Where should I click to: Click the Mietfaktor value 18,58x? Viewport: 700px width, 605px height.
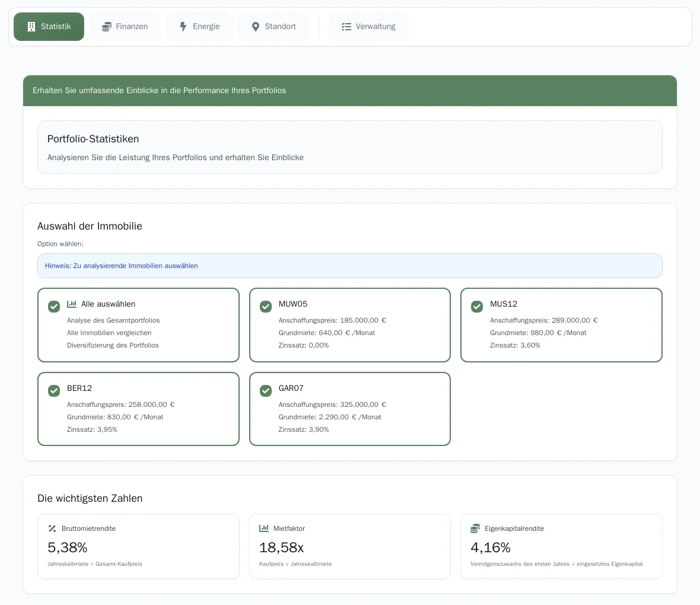pyautogui.click(x=282, y=547)
